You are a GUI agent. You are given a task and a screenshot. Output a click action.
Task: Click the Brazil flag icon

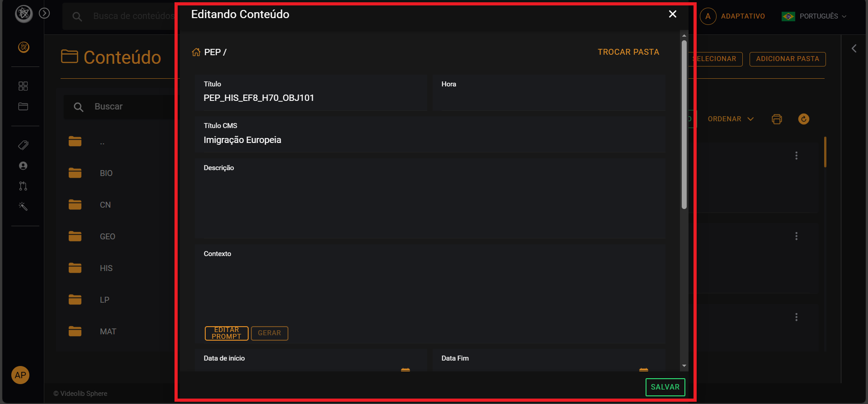(788, 16)
